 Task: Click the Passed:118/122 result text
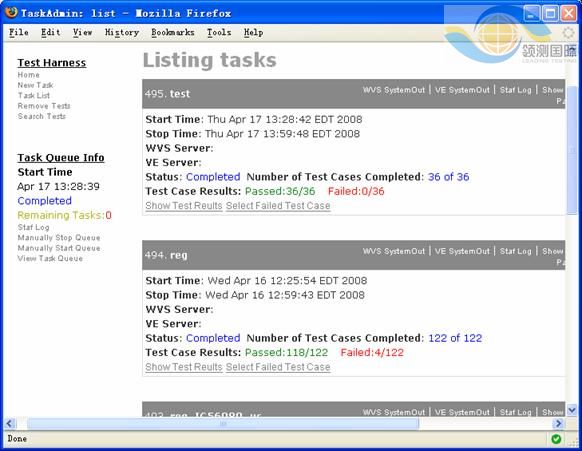click(x=287, y=353)
